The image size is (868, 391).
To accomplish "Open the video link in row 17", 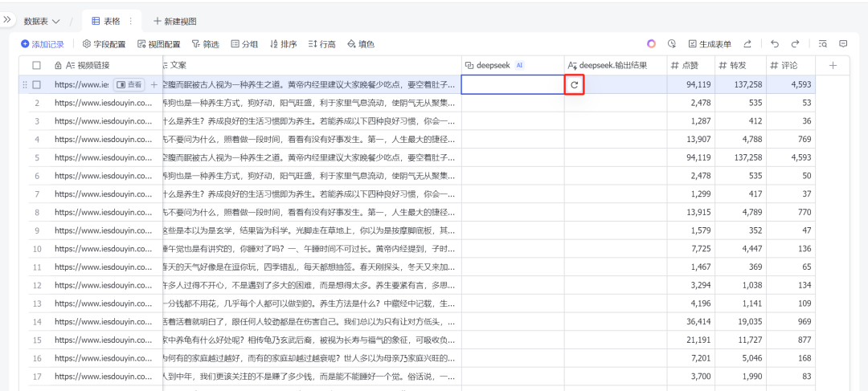I will (103, 377).
